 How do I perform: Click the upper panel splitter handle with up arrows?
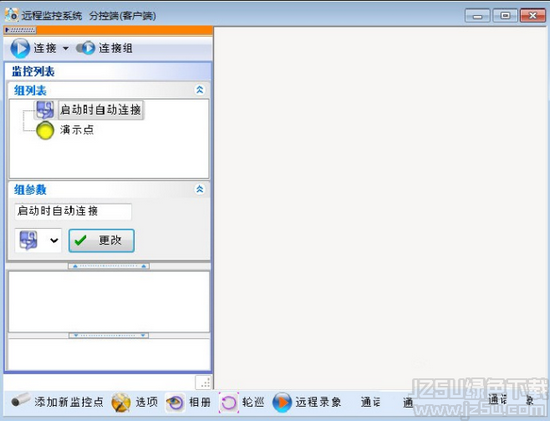109,266
